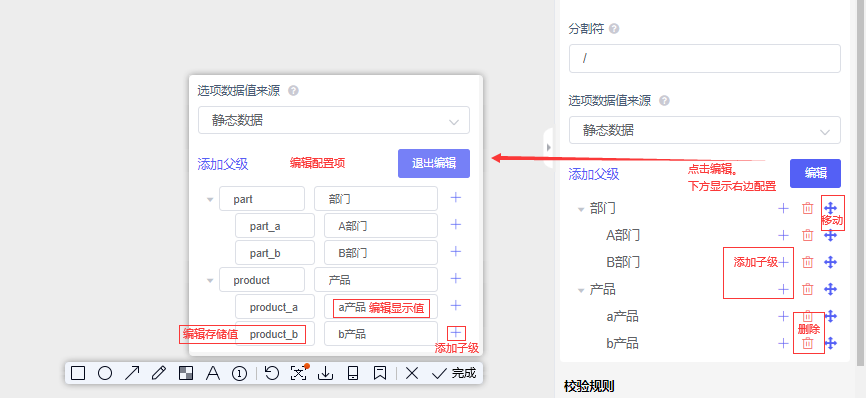Select the ellipse annotation tool
Image resolution: width=866 pixels, height=398 pixels.
[x=105, y=374]
